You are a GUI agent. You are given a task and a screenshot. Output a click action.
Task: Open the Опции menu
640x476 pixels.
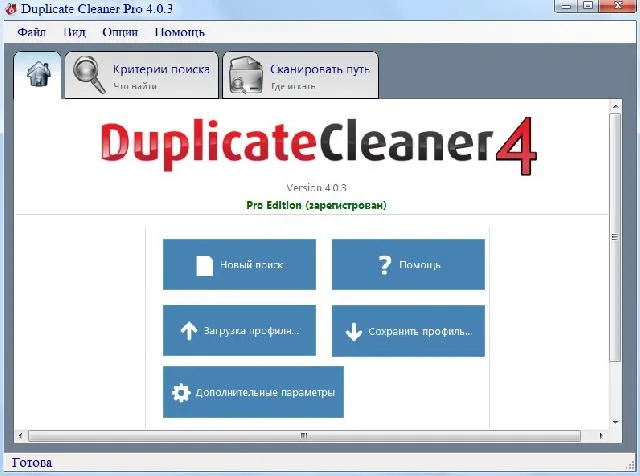tap(120, 32)
